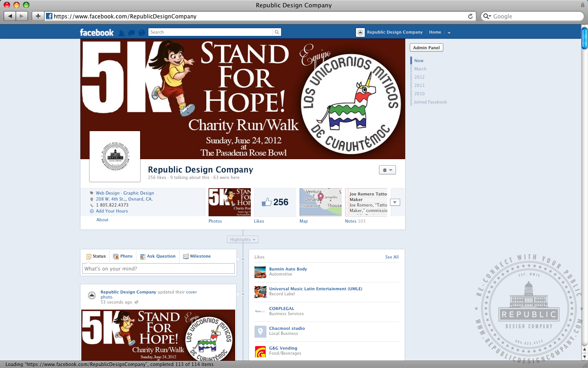Click the search magnifier button
Viewport: 588px width, 368px height.
tap(277, 32)
